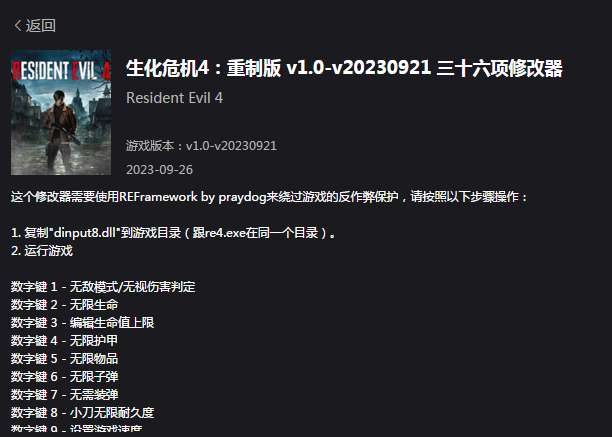The width and height of the screenshot is (612, 437).
Task: Click the REFramework by praydog instruction line
Action: coord(269,197)
